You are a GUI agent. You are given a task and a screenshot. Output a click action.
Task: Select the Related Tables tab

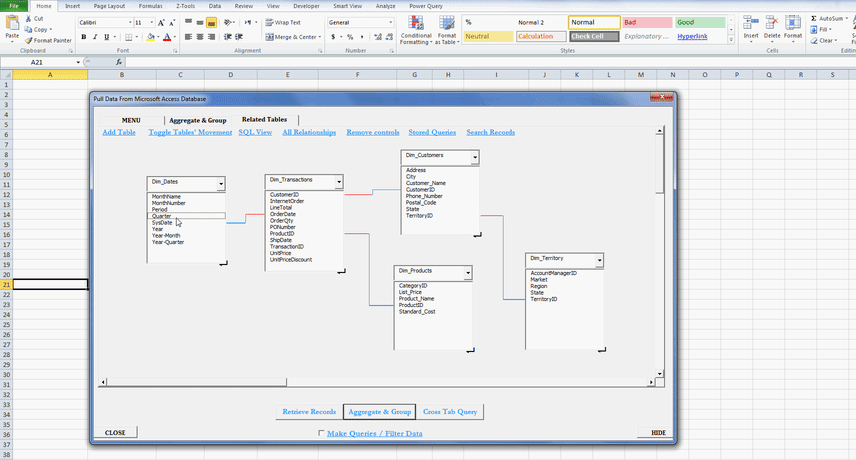264,119
